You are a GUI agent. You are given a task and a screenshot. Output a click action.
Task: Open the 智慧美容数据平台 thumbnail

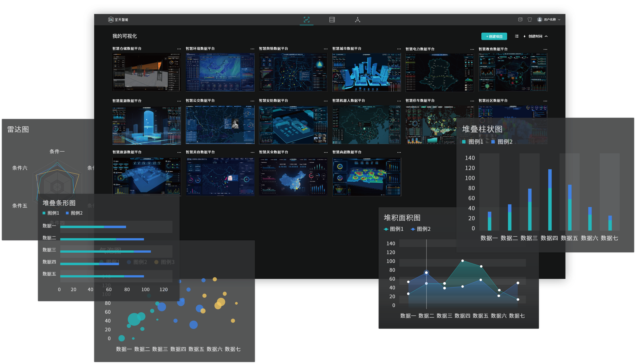pos(220,177)
